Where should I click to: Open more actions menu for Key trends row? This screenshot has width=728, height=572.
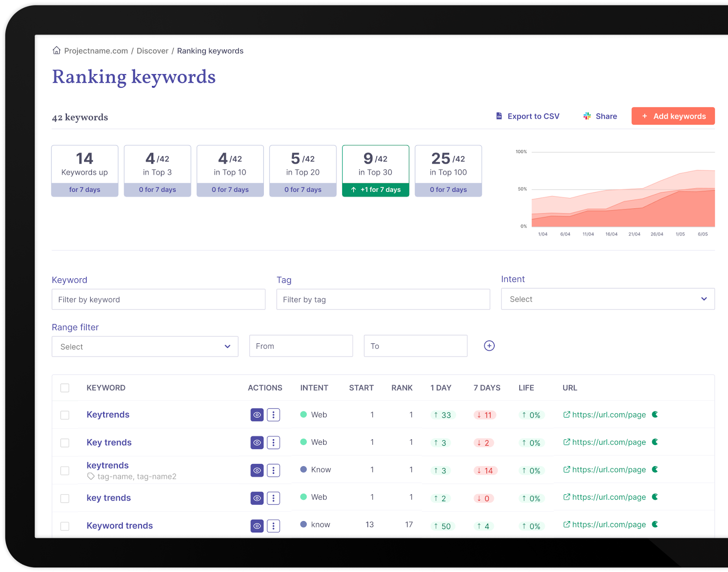click(273, 442)
